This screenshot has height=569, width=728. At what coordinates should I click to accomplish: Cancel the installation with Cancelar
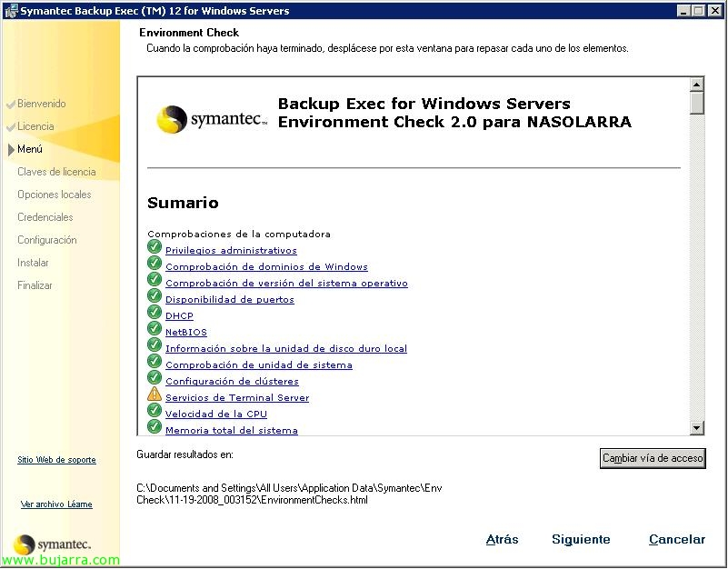pyautogui.click(x=677, y=539)
